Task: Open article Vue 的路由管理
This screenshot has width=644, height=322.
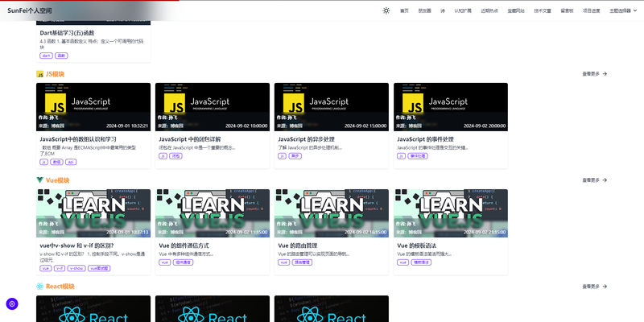Action: click(298, 246)
